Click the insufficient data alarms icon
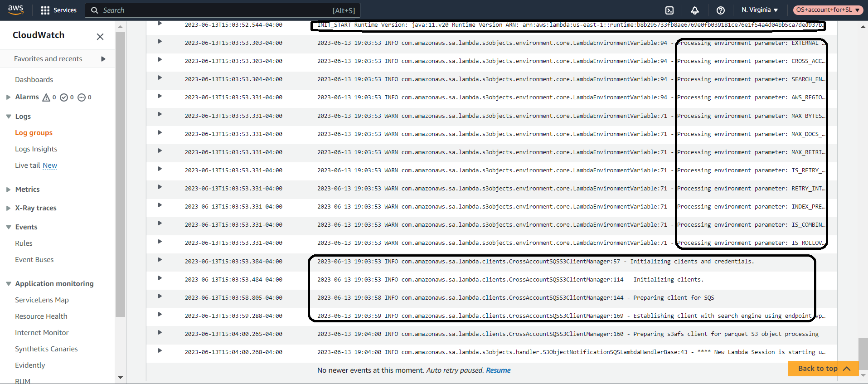The width and height of the screenshot is (868, 384). click(82, 97)
